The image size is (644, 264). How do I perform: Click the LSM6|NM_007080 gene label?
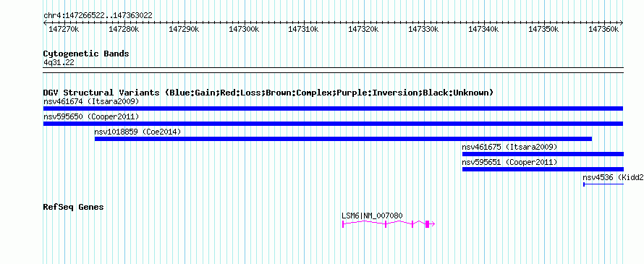click(372, 216)
